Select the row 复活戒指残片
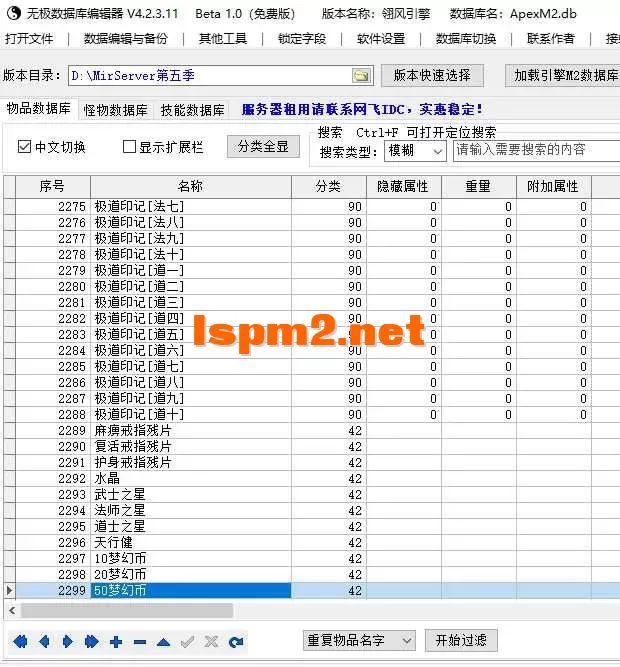This screenshot has height=667, width=620. coord(311,447)
